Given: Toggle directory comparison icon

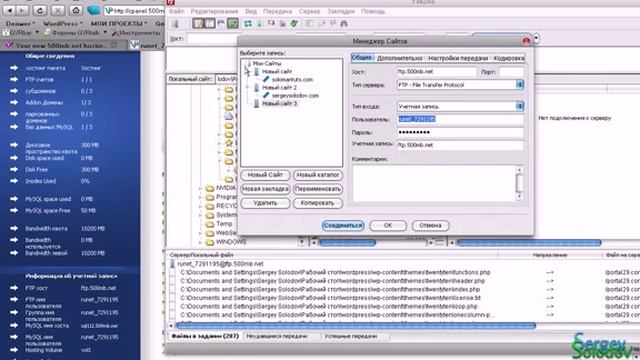Looking at the screenshot, I should [321, 24].
